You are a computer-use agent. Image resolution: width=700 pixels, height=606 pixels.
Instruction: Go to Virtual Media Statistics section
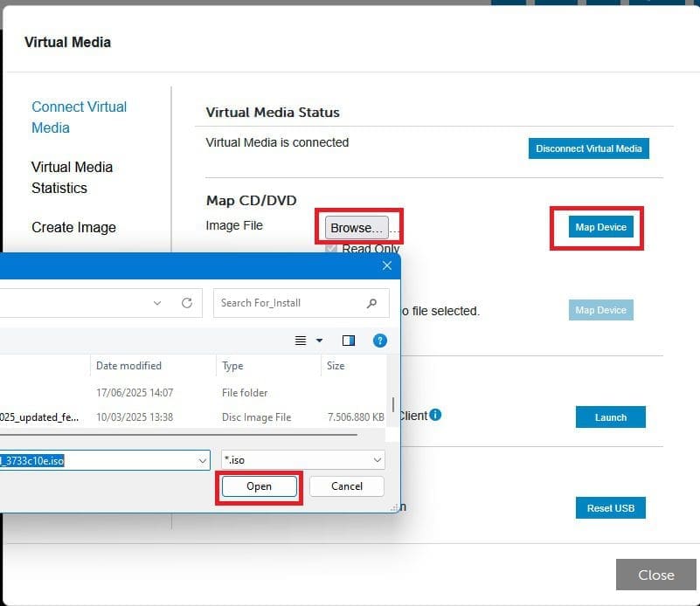point(72,177)
